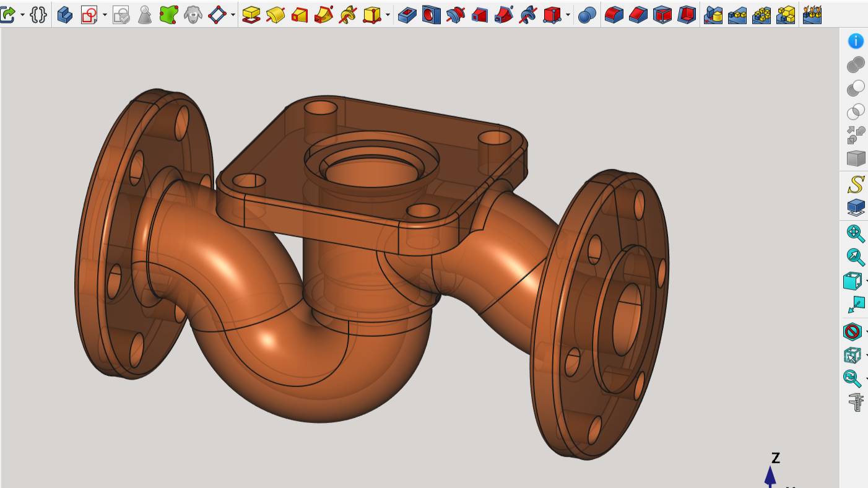Viewport: 868px width, 488px height.
Task: Click the grey sheep clone icon
Action: 193,14
